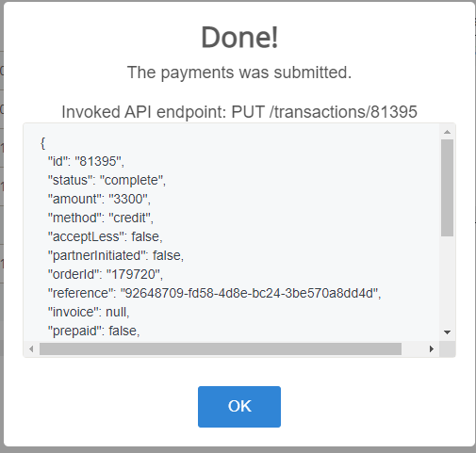Click the vertical scrollbar thumb

(x=448, y=187)
